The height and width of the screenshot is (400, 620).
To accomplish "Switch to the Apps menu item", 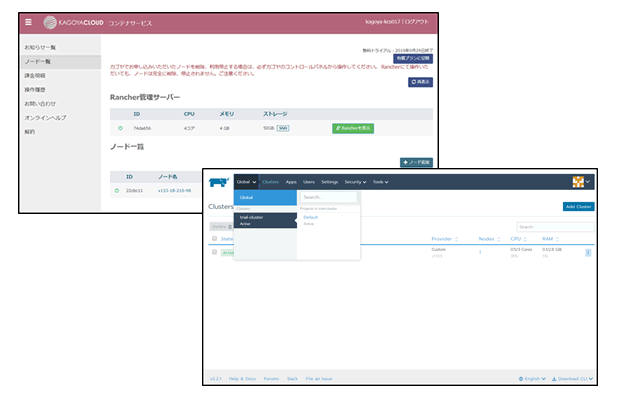I will pyautogui.click(x=291, y=182).
